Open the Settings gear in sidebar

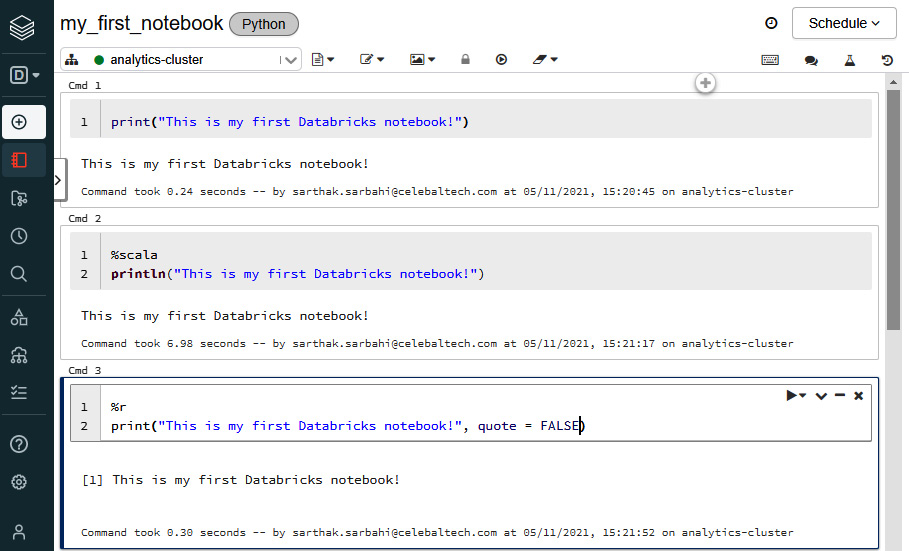[19, 482]
